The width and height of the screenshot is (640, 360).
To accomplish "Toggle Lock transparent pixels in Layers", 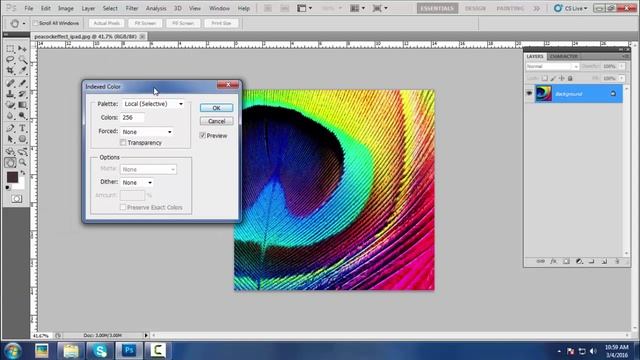I will point(544,78).
